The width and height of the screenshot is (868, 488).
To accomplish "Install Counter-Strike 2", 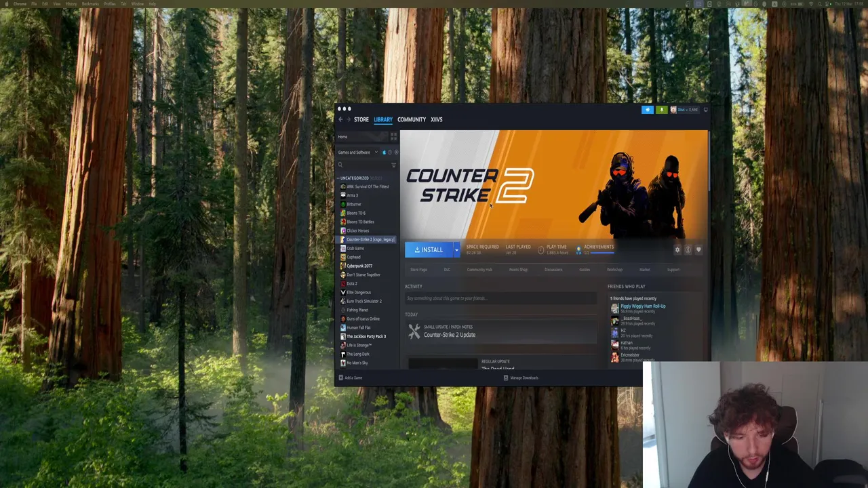I will click(429, 249).
